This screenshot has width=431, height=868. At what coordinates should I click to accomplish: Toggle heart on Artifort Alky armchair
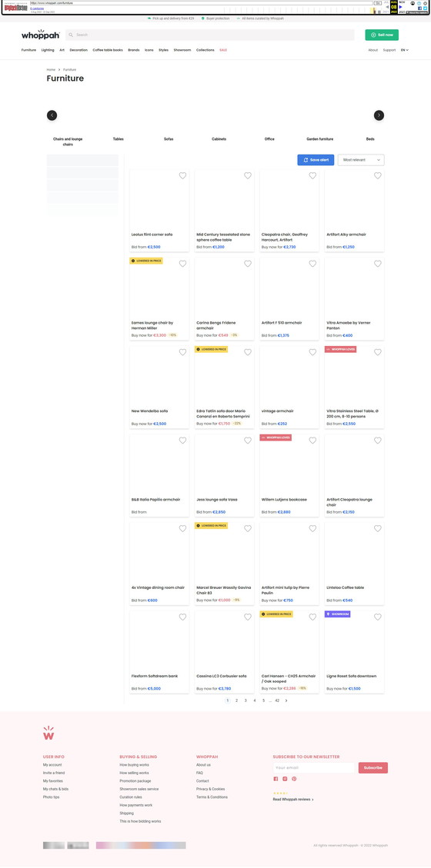coord(378,175)
